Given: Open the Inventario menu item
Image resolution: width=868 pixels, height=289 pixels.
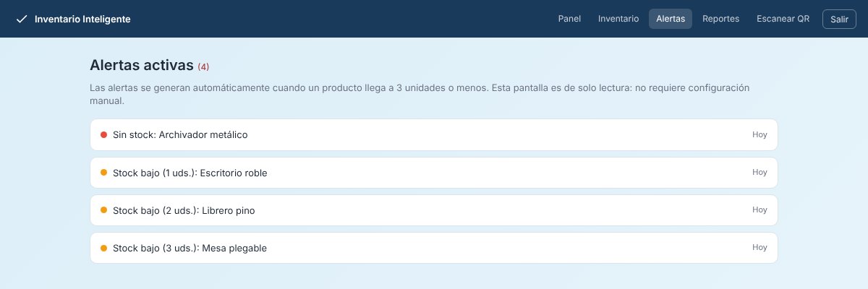Looking at the screenshot, I should 618,19.
